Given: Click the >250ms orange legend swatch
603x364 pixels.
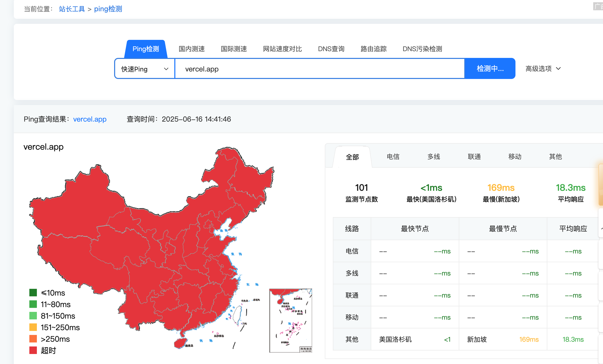Looking at the screenshot, I should tap(33, 339).
